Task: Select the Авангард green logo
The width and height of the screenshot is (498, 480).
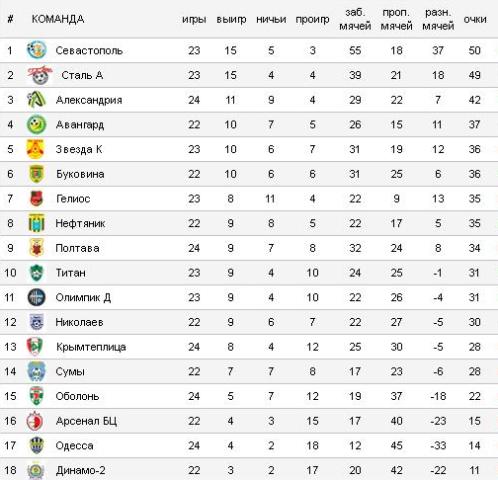Action: coord(36,124)
